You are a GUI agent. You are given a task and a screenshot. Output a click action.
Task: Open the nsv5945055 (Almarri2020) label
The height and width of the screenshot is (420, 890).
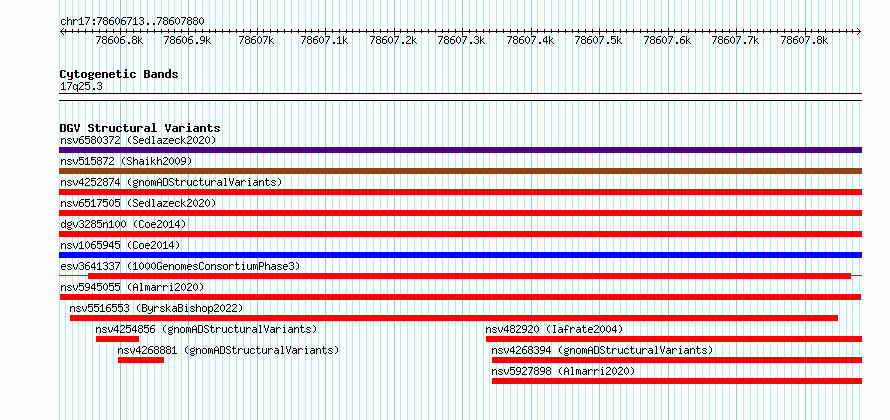point(132,287)
